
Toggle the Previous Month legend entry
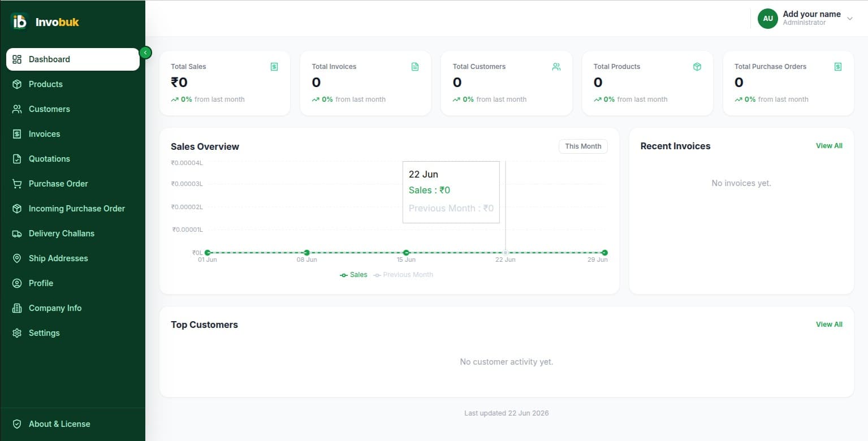(403, 275)
